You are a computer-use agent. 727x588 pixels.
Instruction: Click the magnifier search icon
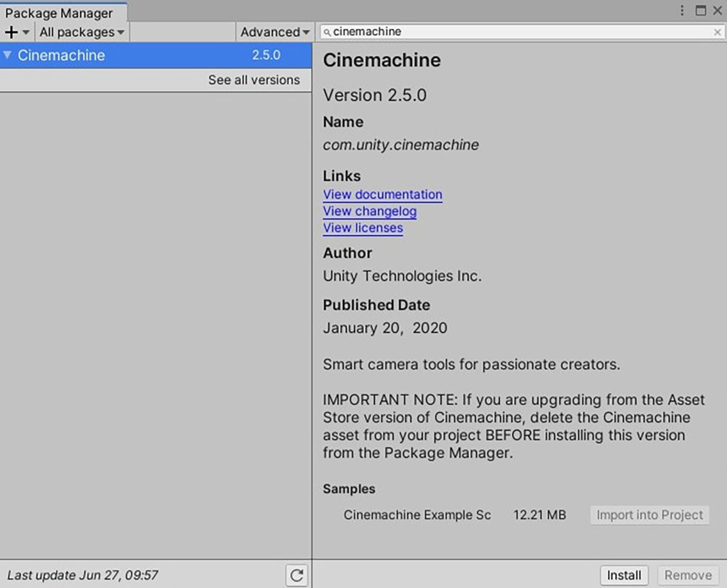pyautogui.click(x=327, y=32)
